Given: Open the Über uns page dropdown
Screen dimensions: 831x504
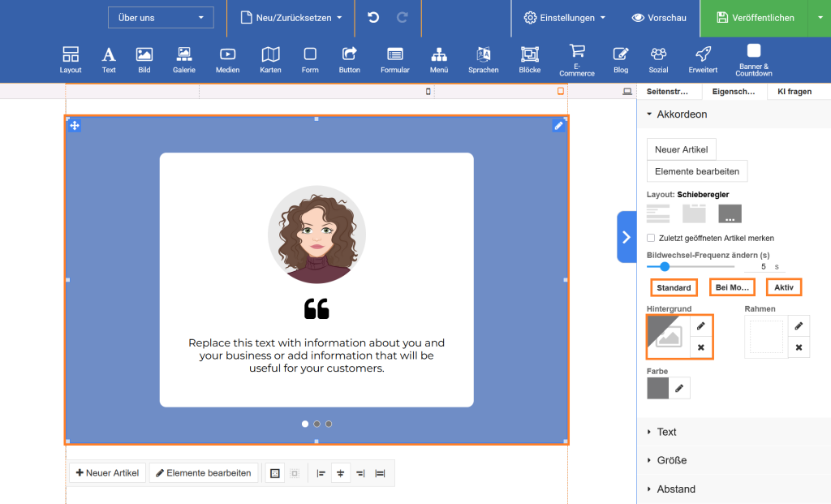Looking at the screenshot, I should [161, 17].
